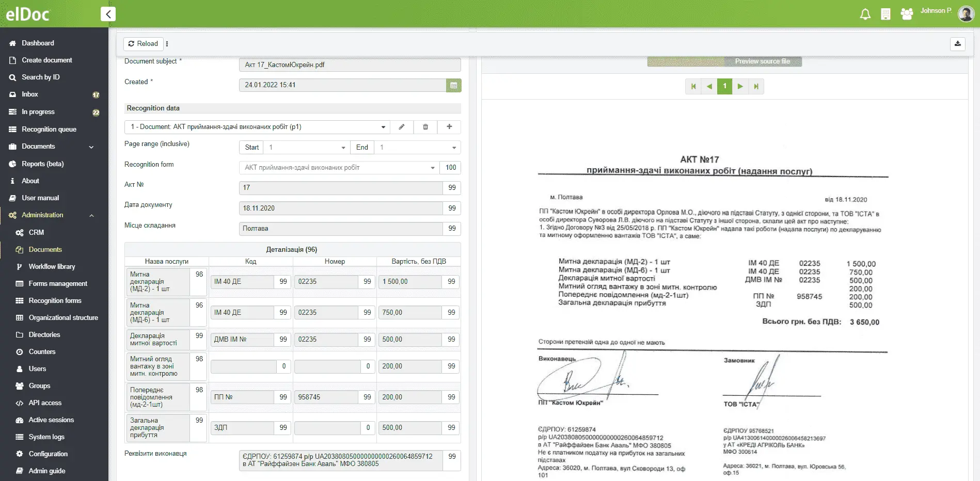Collapse sidebar with the back arrow
Image resolution: width=980 pixels, height=481 pixels.
(108, 14)
